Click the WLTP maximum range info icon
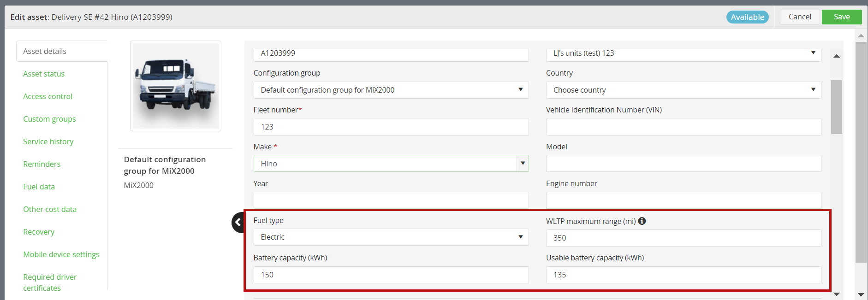Screen dimensions: 868x300 click(x=642, y=221)
